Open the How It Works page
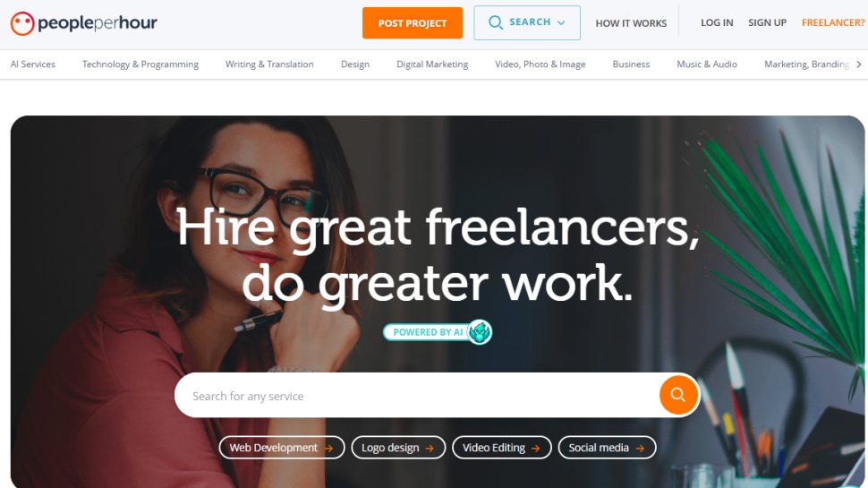 (631, 23)
